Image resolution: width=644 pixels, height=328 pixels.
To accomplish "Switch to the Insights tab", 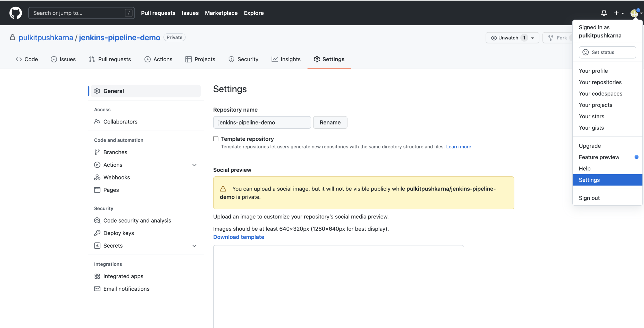I will point(286,59).
